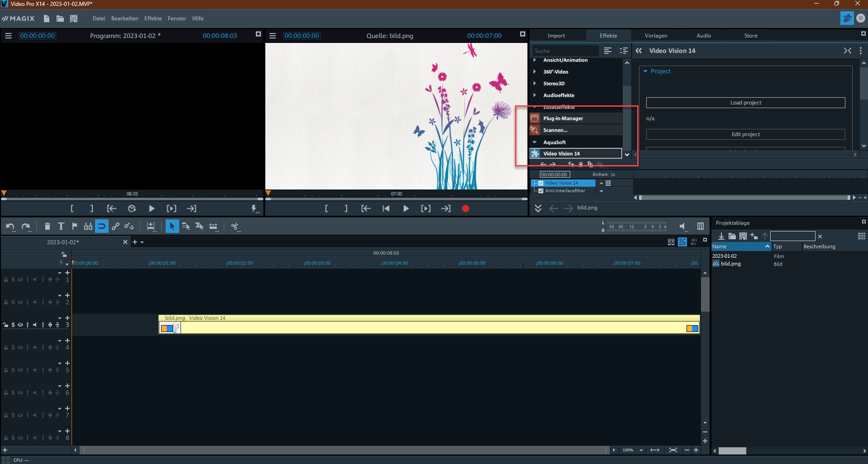Sort Projektablage by Name column
The image size is (868, 464).
741,246
